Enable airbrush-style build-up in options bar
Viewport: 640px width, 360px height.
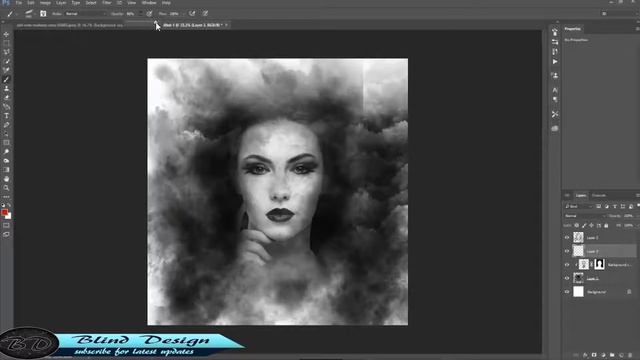pyautogui.click(x=192, y=13)
